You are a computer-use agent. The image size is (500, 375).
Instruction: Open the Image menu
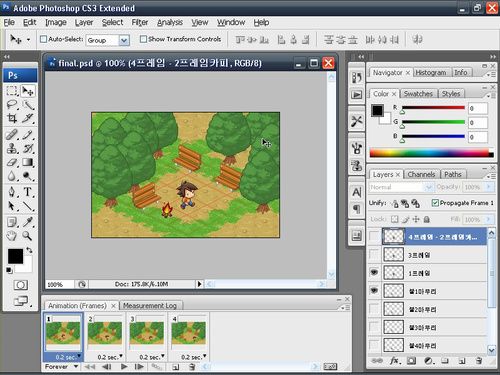pyautogui.click(x=56, y=22)
